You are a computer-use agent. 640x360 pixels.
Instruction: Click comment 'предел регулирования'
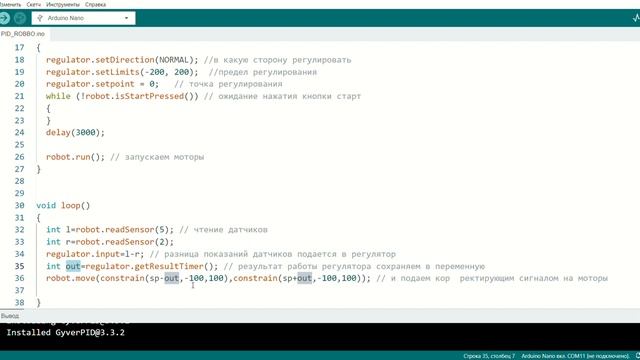pos(267,72)
